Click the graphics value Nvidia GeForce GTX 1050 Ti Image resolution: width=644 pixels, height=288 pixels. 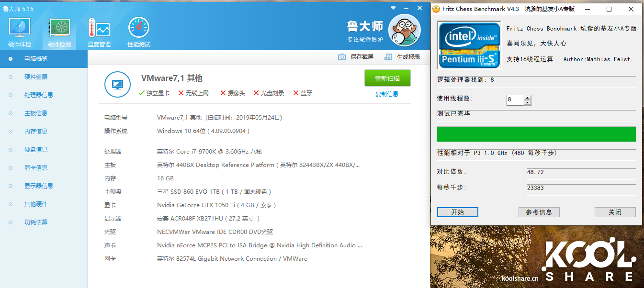pyautogui.click(x=216, y=205)
